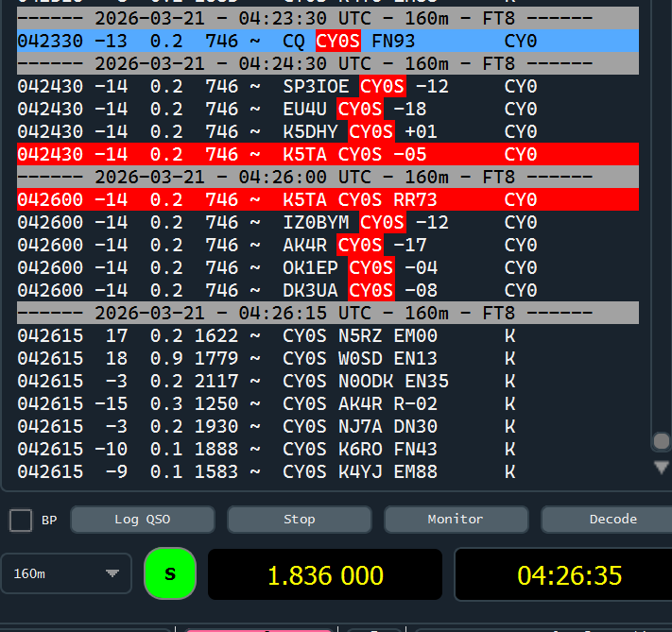Click the 04:26:00 UTC separator line
This screenshot has height=632, width=672.
[x=328, y=177]
